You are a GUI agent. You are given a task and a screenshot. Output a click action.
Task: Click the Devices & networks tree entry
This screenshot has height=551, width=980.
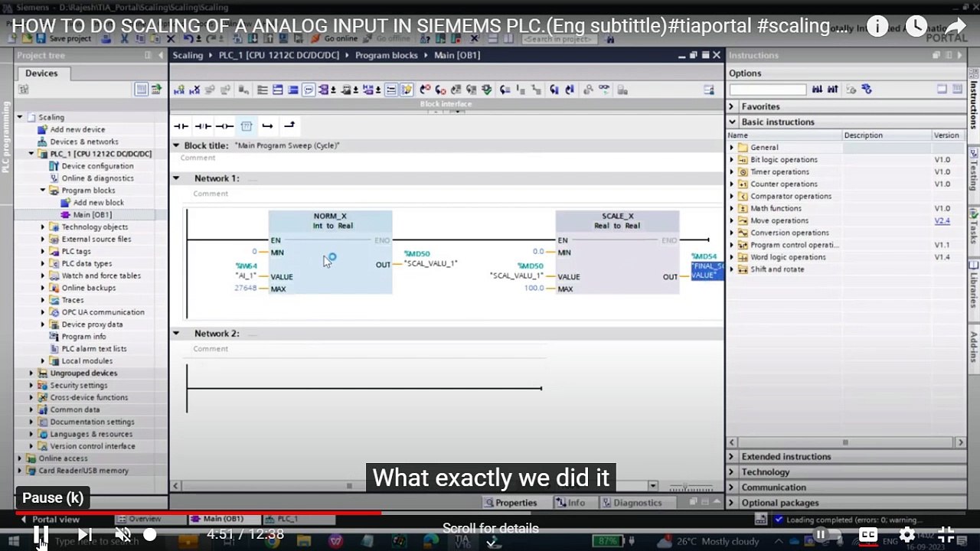[x=84, y=142]
